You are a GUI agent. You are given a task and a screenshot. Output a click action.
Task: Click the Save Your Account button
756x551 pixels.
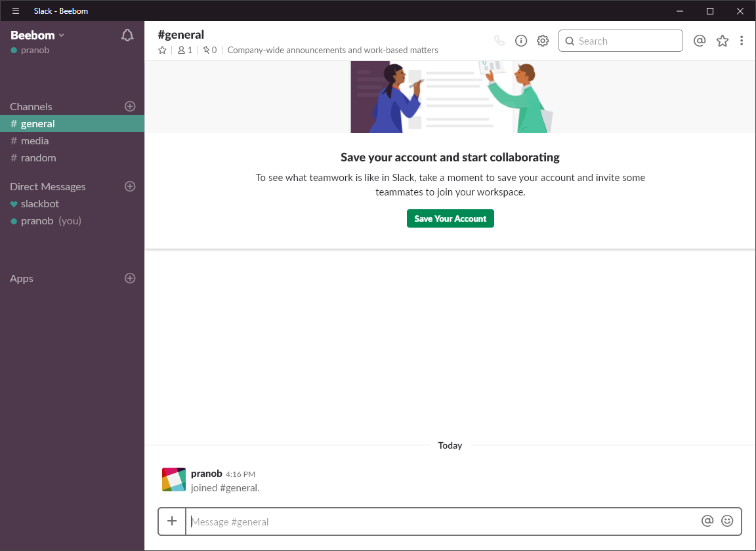point(450,218)
